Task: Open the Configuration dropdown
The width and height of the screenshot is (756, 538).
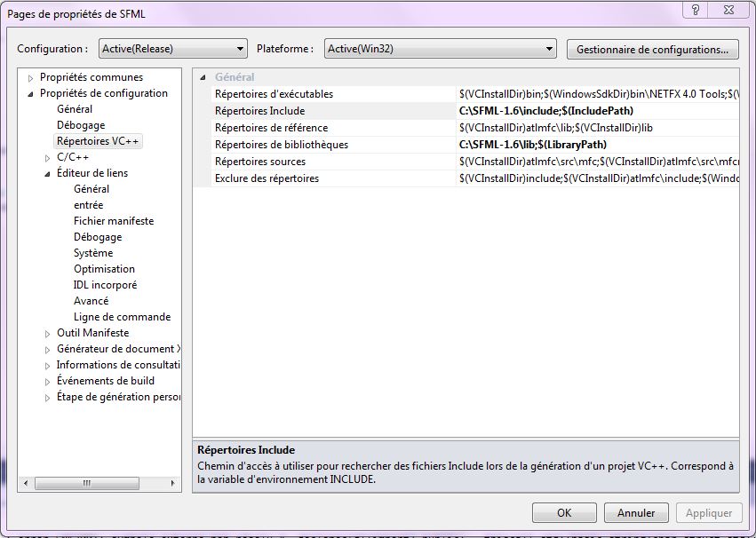Action: [240, 48]
